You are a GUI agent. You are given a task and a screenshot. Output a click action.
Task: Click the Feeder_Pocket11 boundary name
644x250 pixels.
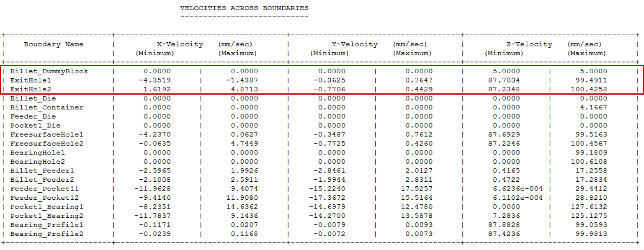click(x=45, y=189)
